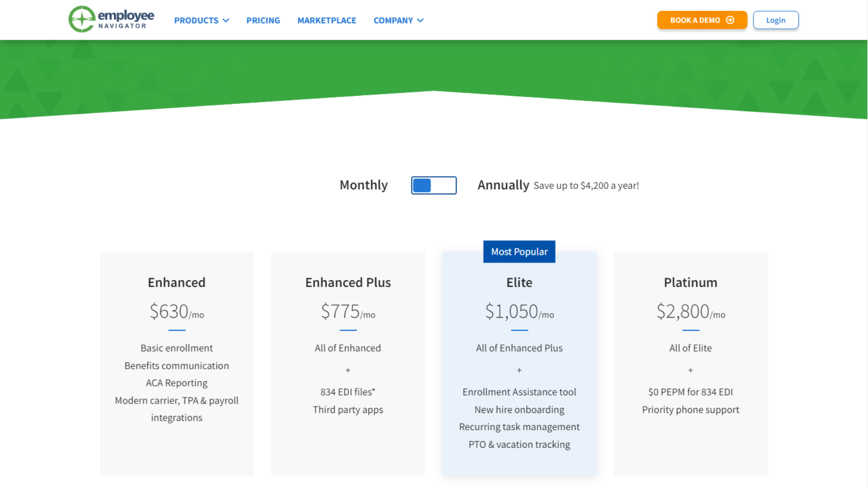Click 'Third party apps' feature text

click(x=348, y=410)
